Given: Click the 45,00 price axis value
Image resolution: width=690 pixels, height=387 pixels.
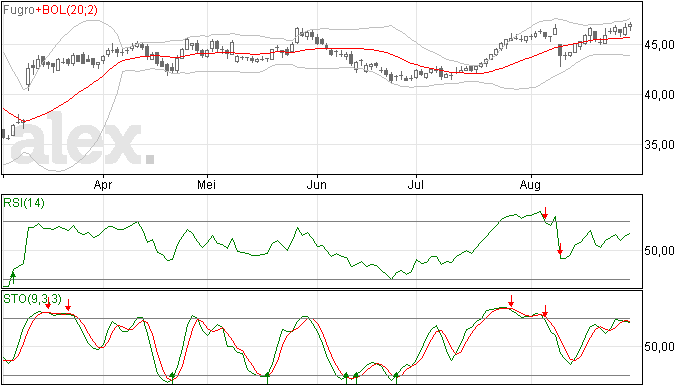Looking at the screenshot, I should click(660, 45).
